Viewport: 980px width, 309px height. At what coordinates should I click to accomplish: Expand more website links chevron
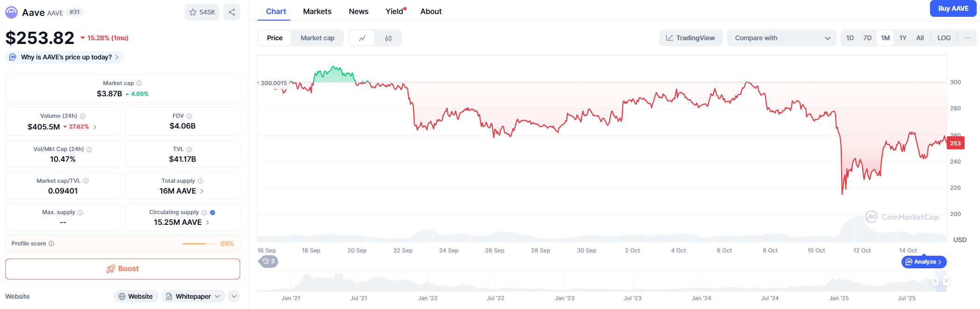point(234,296)
